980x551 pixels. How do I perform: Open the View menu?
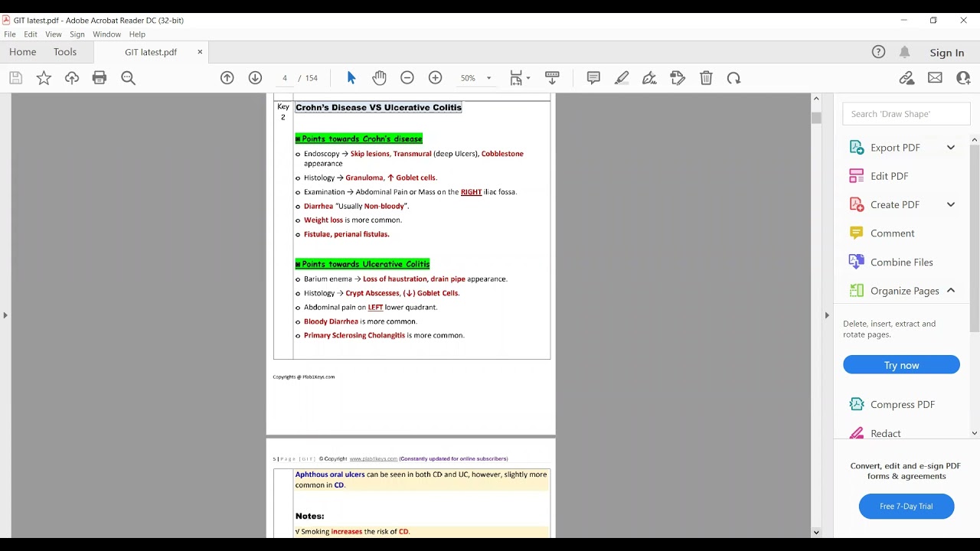click(x=54, y=34)
